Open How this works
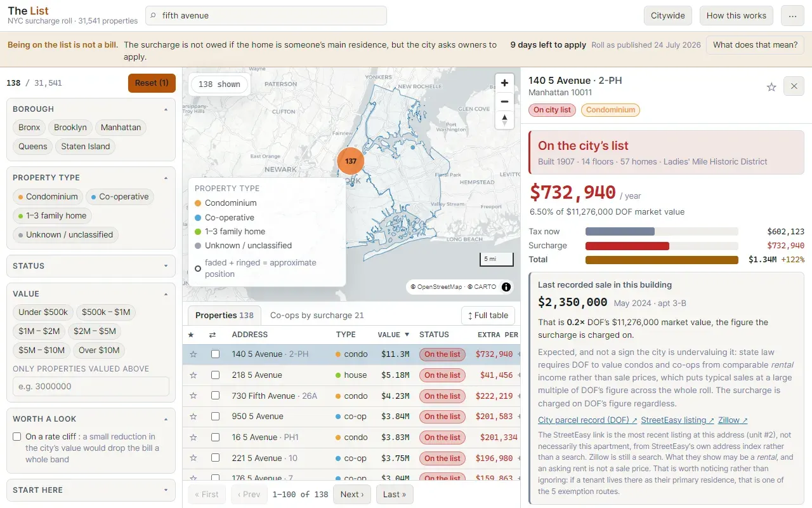812x508 pixels. 737,16
